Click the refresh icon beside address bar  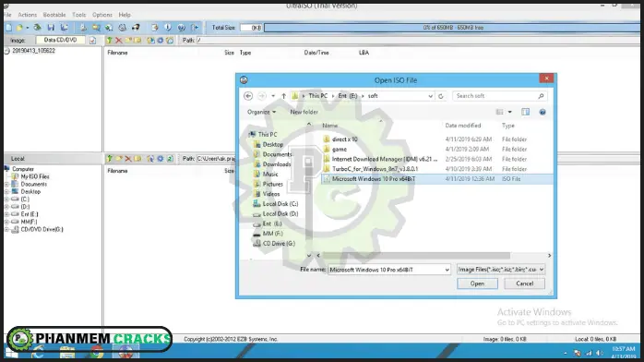441,96
